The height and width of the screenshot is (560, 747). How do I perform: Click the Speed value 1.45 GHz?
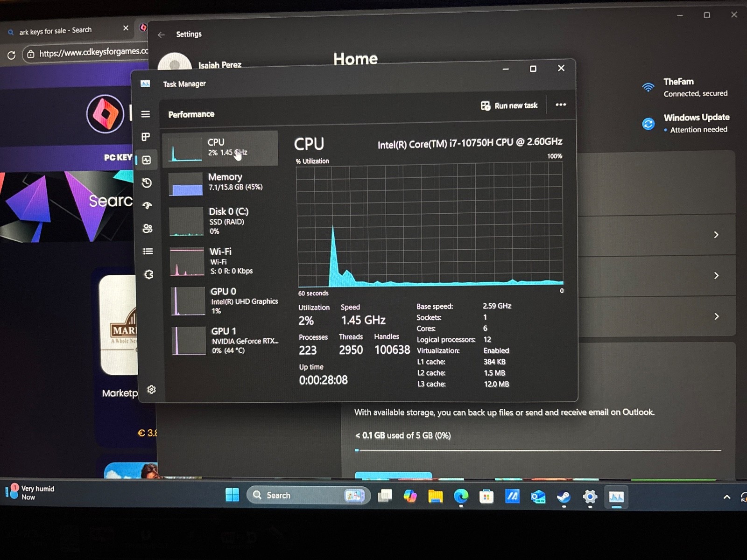tap(363, 320)
